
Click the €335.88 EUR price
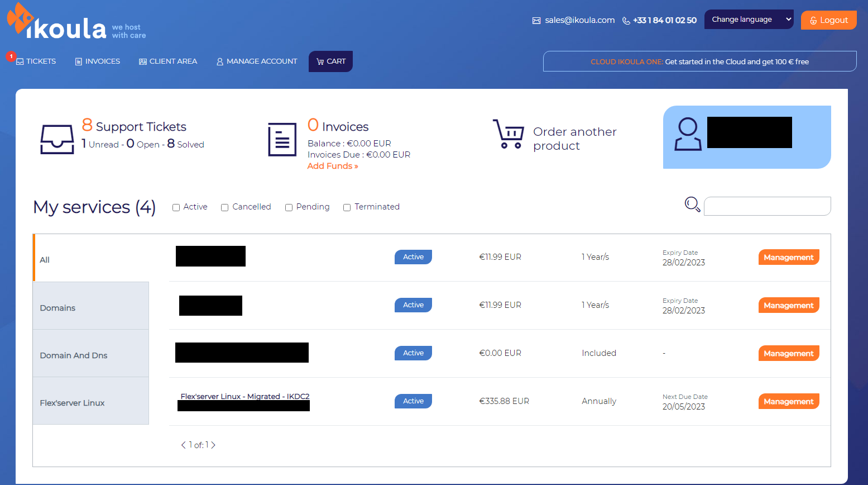504,401
